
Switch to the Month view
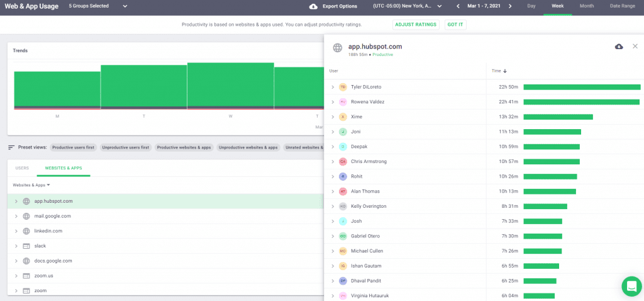click(x=587, y=6)
